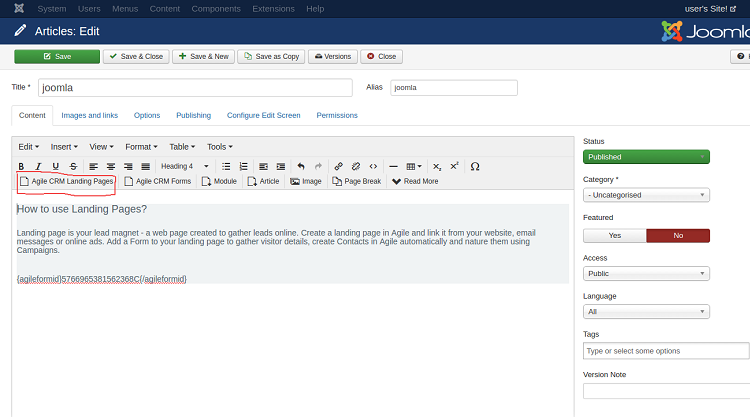The width and height of the screenshot is (750, 417).
Task: Open the Category Uncategorised dropdown
Action: pos(646,195)
